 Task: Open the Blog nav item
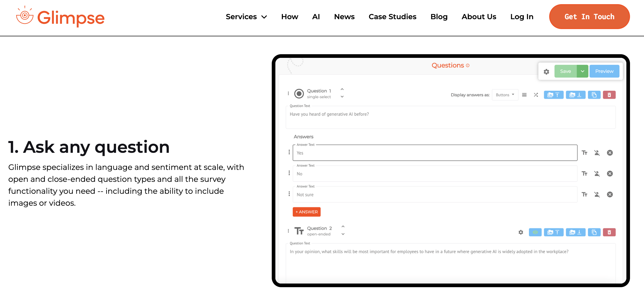[439, 17]
